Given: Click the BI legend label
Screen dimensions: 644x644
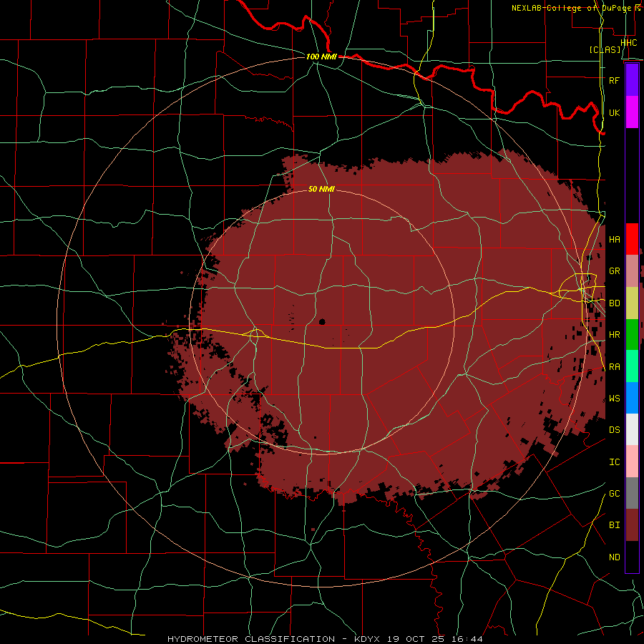Looking at the screenshot, I should (614, 525).
